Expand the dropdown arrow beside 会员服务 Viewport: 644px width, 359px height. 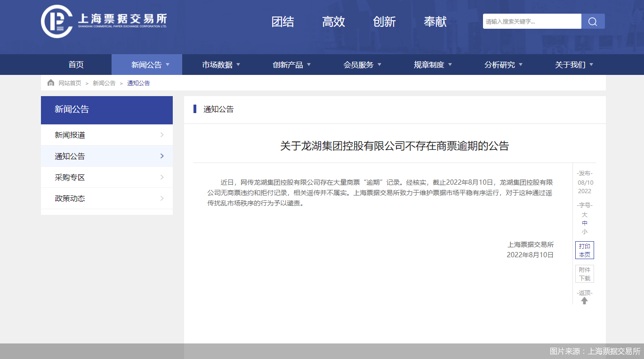pyautogui.click(x=379, y=65)
